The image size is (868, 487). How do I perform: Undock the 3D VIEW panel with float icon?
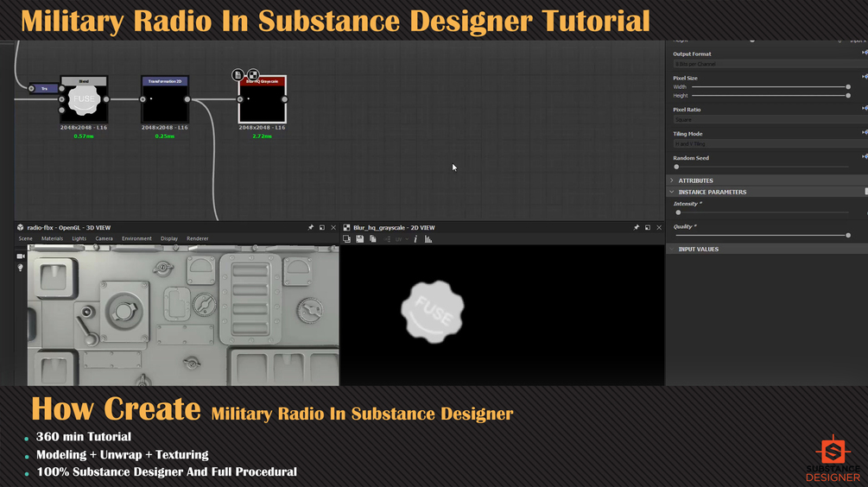coord(321,227)
